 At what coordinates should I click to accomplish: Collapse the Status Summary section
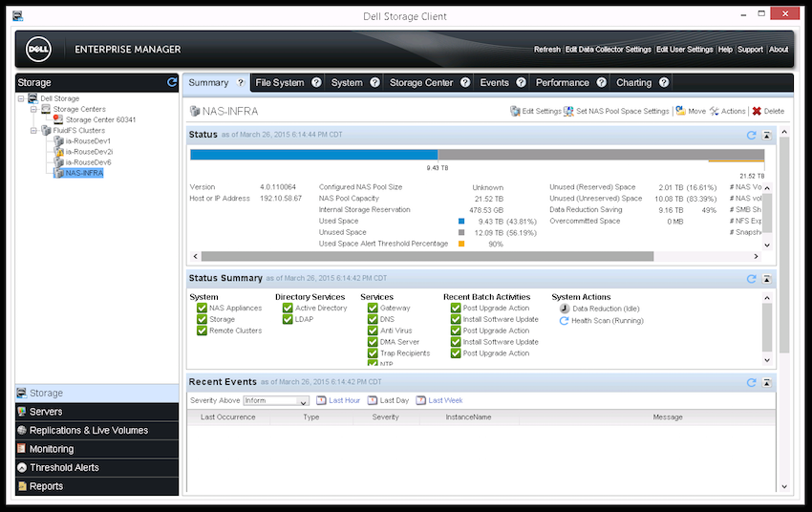[767, 279]
